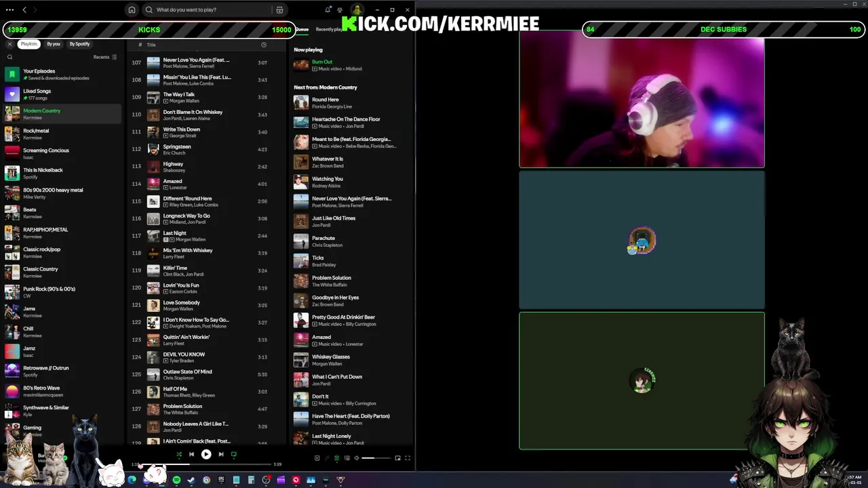Navigate back with the left arrow

click(x=24, y=10)
